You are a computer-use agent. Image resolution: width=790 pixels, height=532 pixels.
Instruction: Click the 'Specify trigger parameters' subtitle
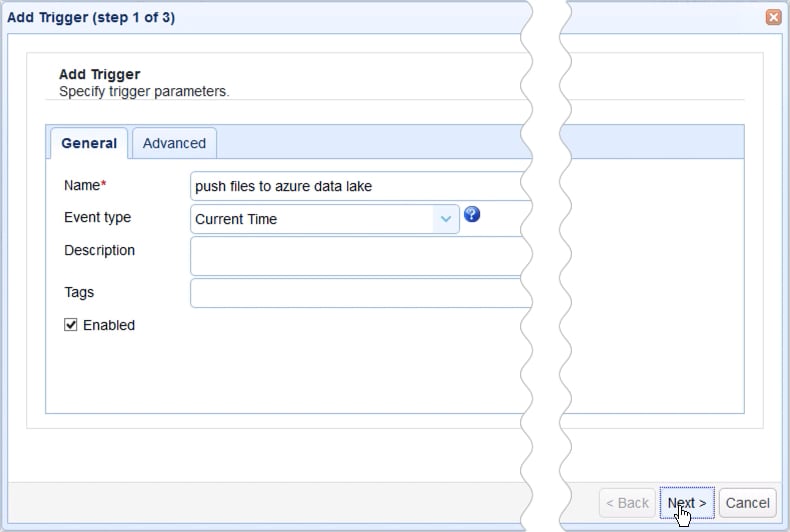(x=144, y=91)
